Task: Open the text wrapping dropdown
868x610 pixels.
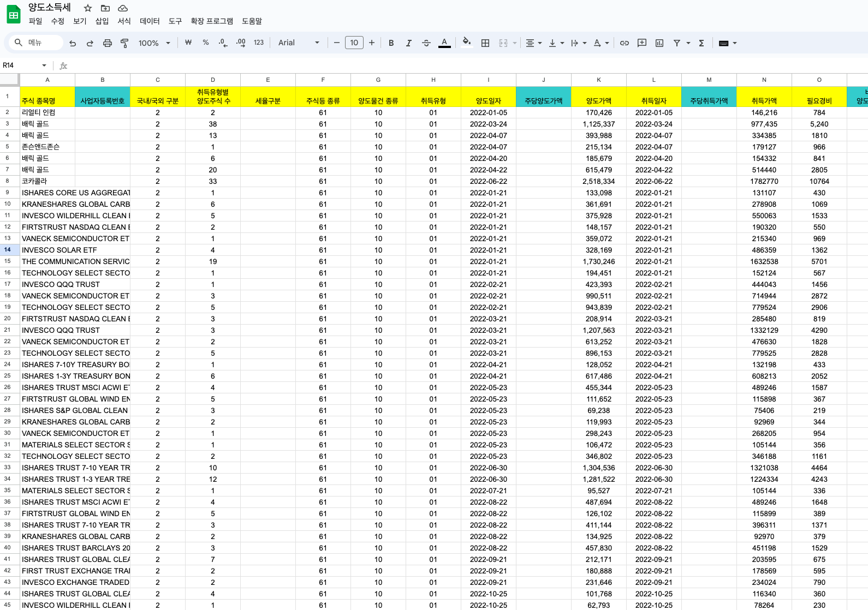Action: (x=579, y=43)
